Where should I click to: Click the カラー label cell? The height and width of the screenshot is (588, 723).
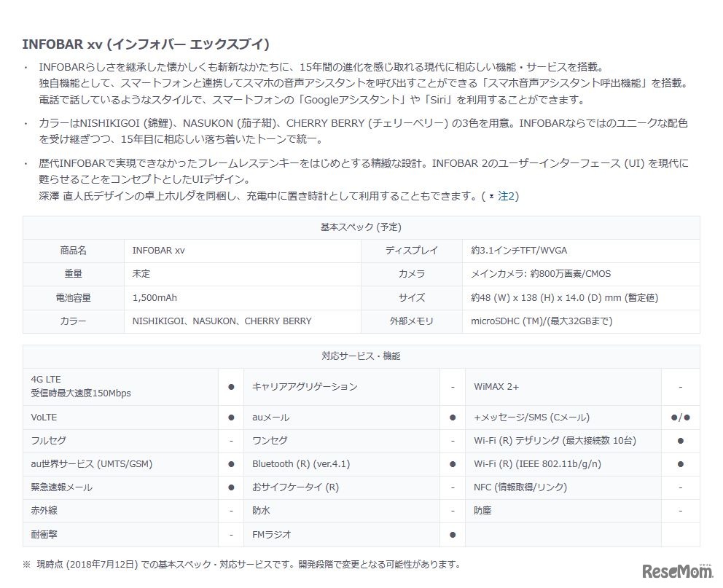74,321
